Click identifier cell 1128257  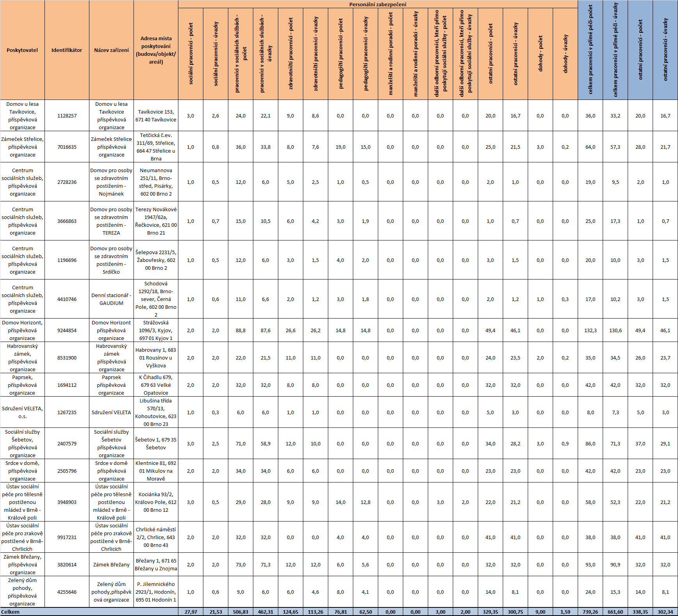tap(67, 116)
